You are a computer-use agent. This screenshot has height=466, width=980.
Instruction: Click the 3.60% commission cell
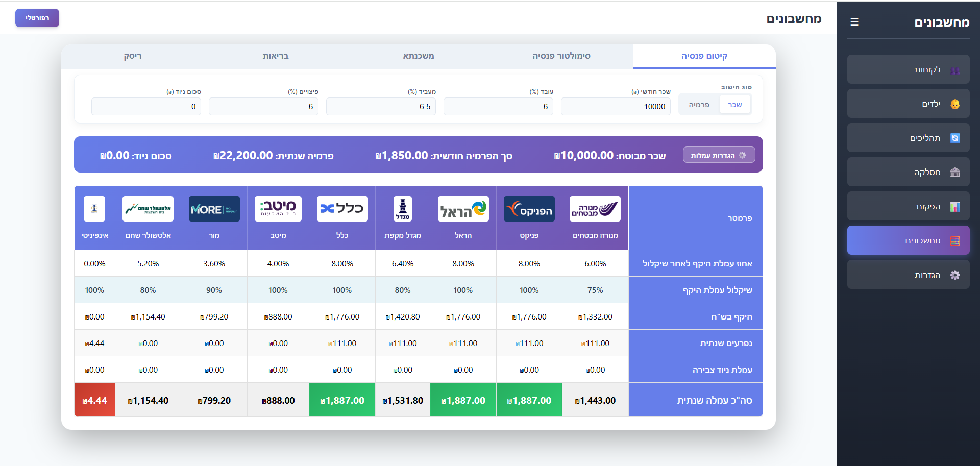(x=214, y=263)
